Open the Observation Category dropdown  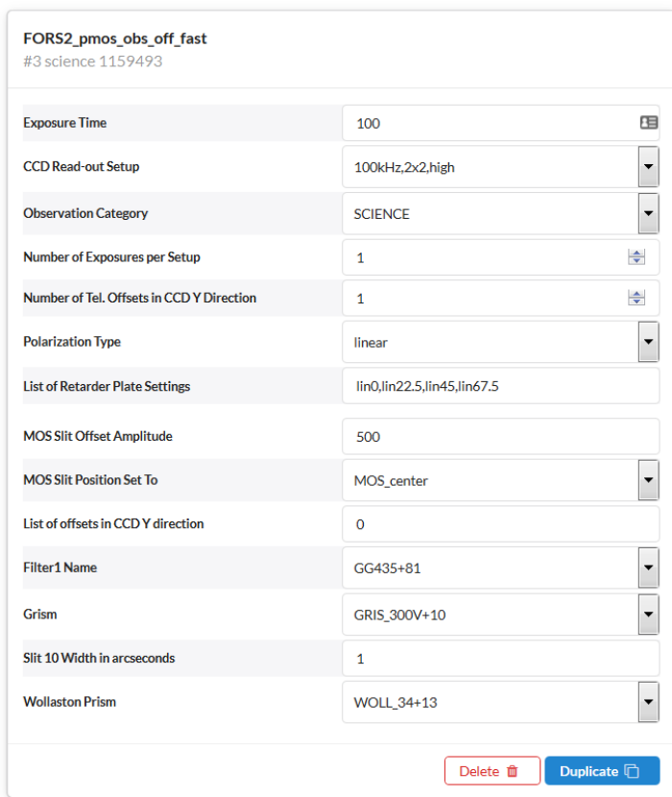650,213
